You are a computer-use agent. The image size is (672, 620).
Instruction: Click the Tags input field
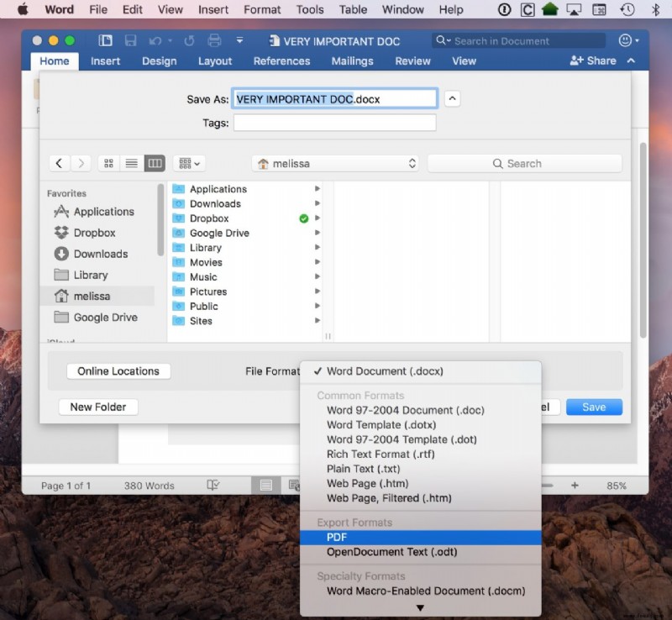point(334,123)
